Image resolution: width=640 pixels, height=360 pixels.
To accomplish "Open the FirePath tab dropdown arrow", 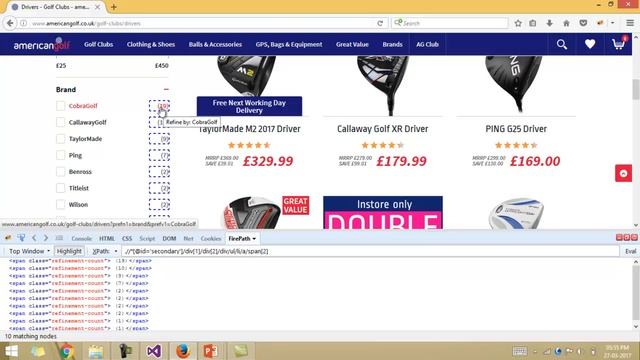I will 254,238.
